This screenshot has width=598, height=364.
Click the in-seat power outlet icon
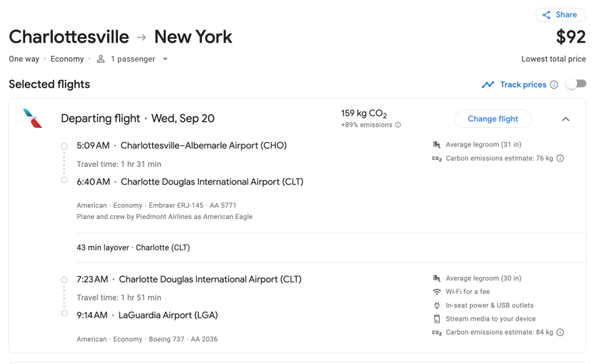[437, 305]
